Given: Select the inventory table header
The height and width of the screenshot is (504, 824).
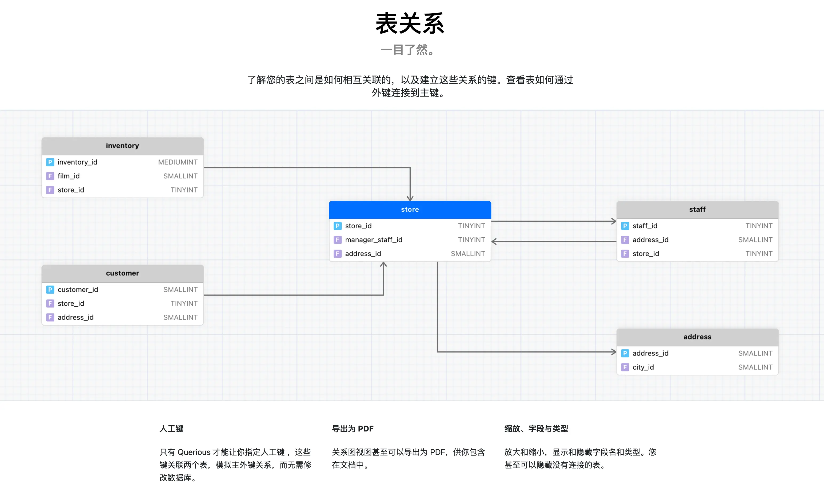Looking at the screenshot, I should coord(122,146).
